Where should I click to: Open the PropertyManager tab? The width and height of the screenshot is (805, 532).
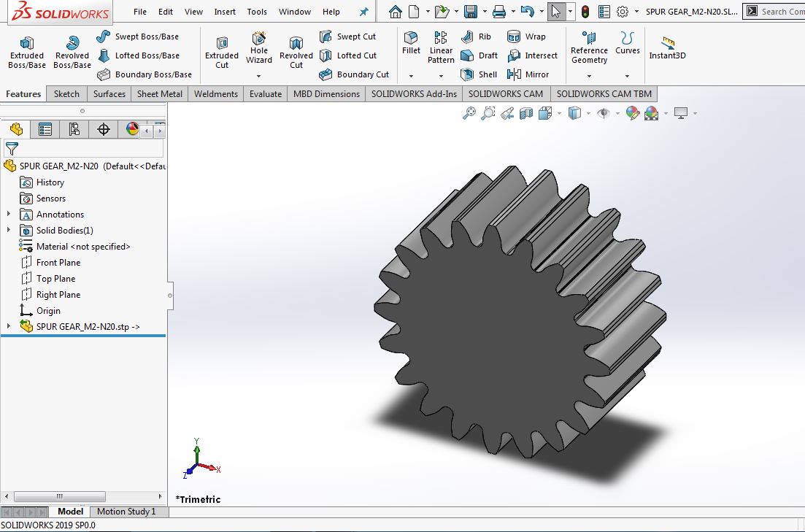(45, 129)
